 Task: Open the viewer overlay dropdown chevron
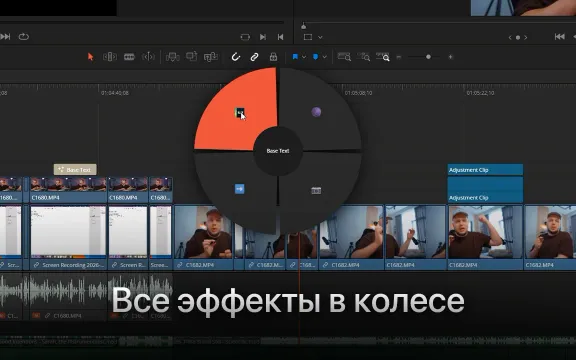[x=320, y=37]
